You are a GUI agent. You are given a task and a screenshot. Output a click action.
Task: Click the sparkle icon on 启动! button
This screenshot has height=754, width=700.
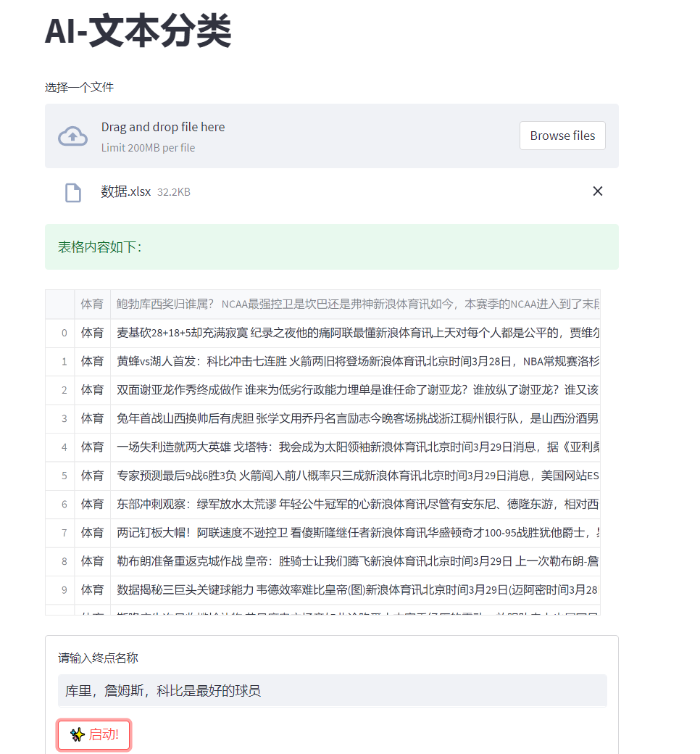[77, 734]
